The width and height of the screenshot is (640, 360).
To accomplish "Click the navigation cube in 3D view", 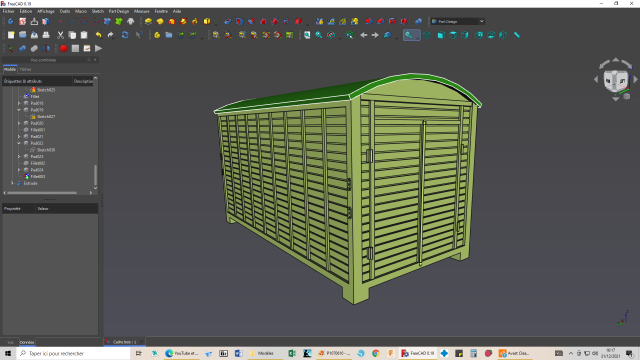I will [x=616, y=80].
